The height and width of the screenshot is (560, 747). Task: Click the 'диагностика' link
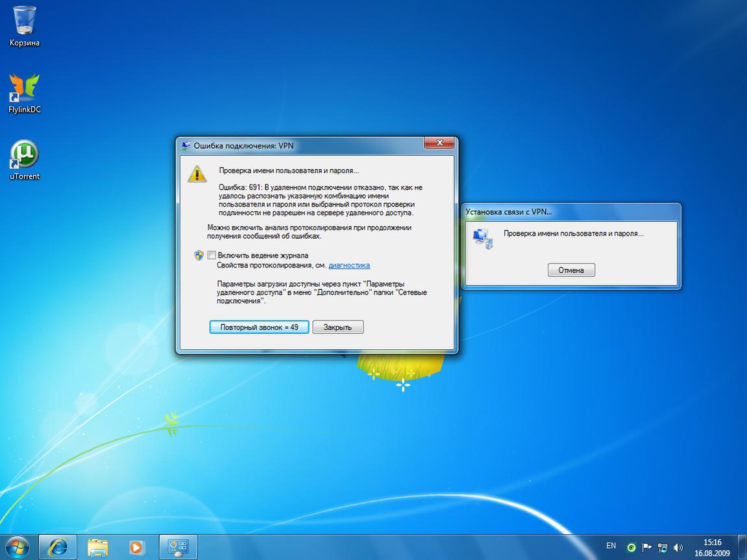(x=349, y=265)
